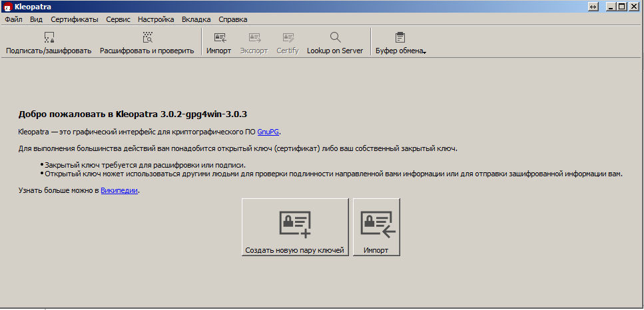The image size is (644, 310).
Task: Click the Kleopatra title bar app icon
Action: (x=7, y=7)
